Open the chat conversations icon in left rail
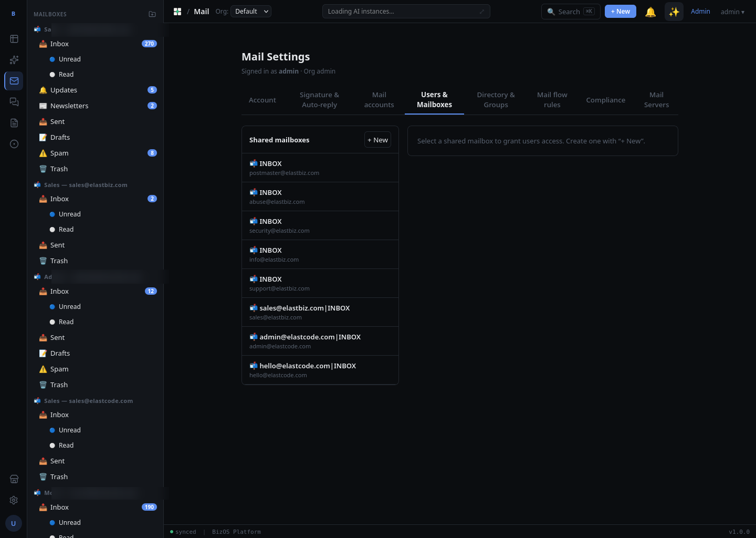 coord(14,102)
